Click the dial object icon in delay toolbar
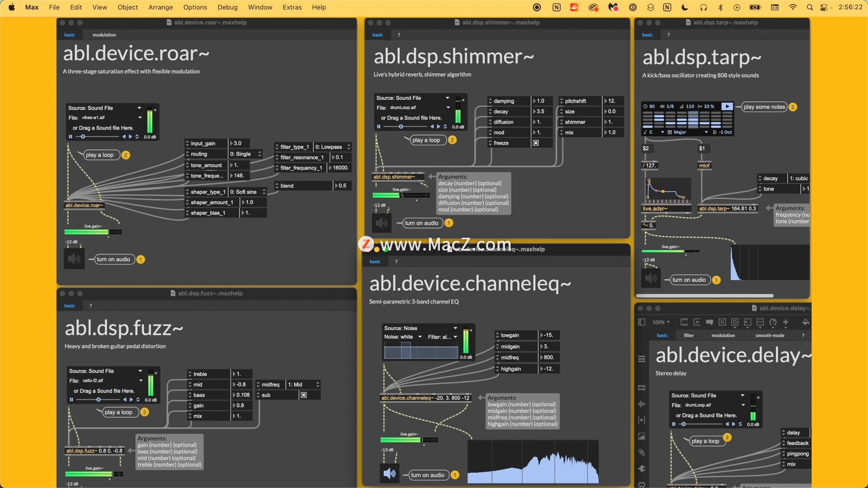The image size is (868, 488). click(x=773, y=322)
